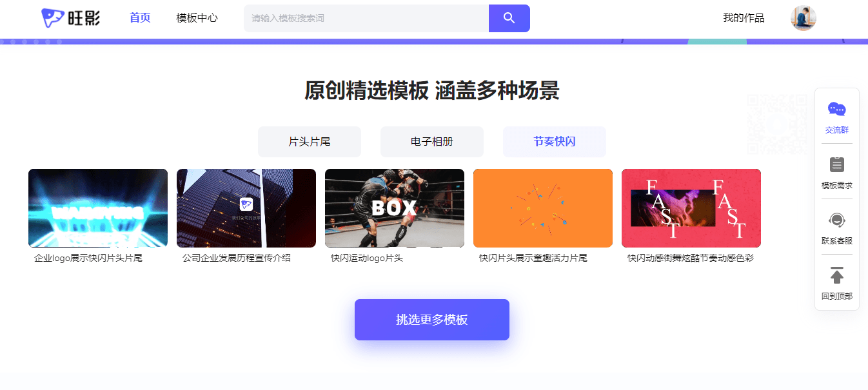Viewport: 868px width, 390px height.
Task: Click the search magnifier icon button
Action: [509, 18]
